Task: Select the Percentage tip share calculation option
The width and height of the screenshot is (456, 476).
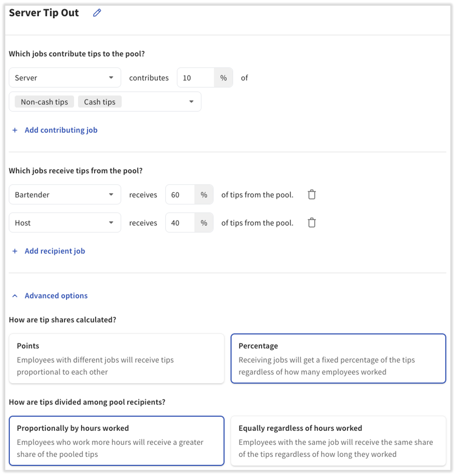Action: coord(338,359)
